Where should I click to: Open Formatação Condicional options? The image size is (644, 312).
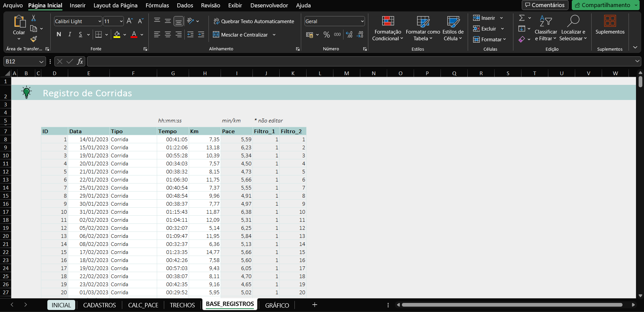tap(387, 28)
